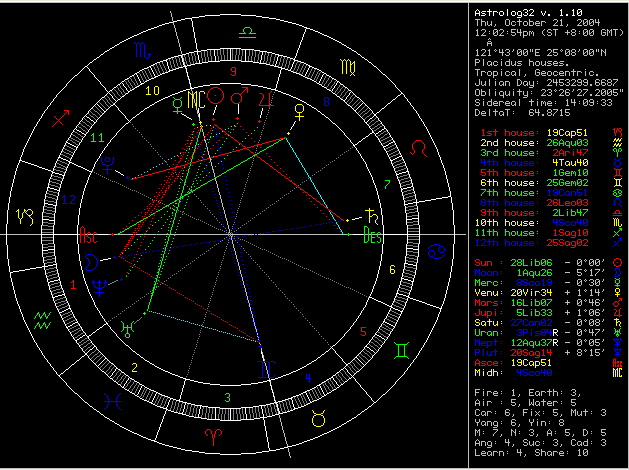Viewport: 629px width, 470px height.
Task: Click the red Asc label on the wheel
Action: pyautogui.click(x=88, y=237)
